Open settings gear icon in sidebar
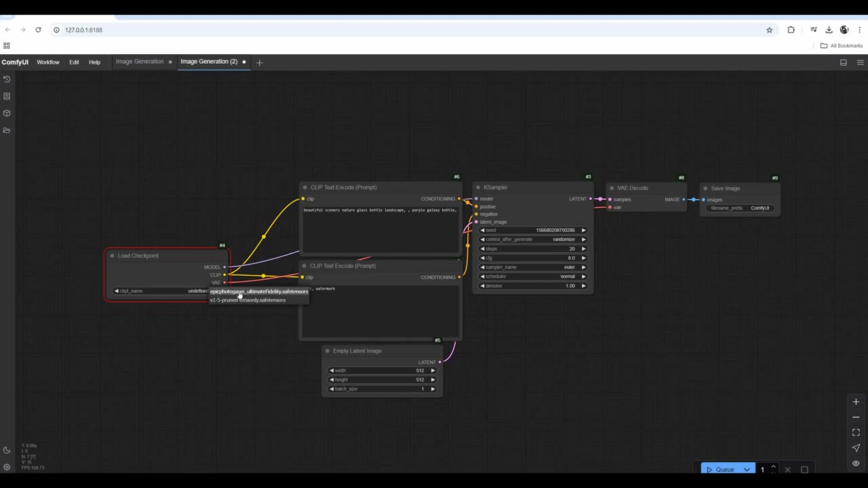The width and height of the screenshot is (868, 488). pos(7,467)
